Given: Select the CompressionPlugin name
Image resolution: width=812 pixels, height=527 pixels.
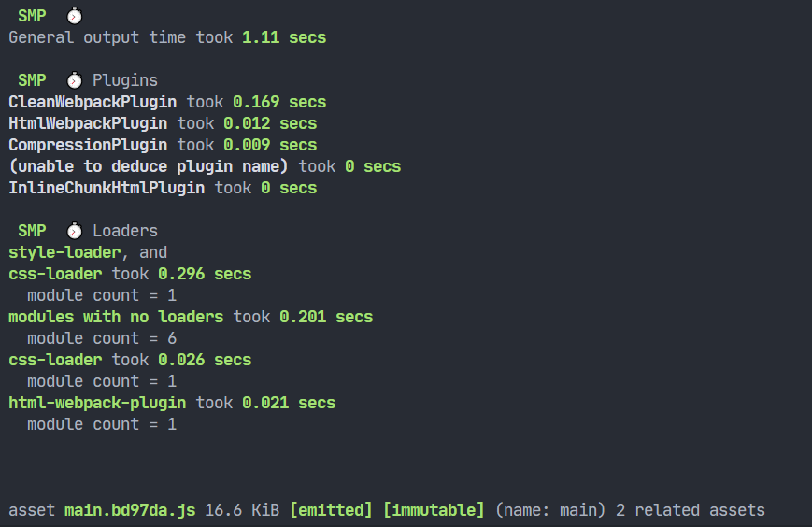Looking at the screenshot, I should point(88,145).
